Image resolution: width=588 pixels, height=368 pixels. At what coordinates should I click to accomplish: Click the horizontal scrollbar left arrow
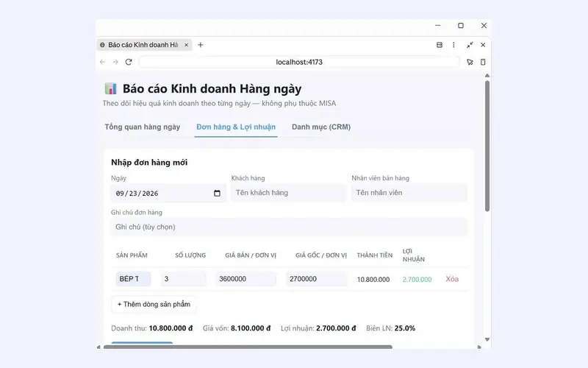point(98,347)
